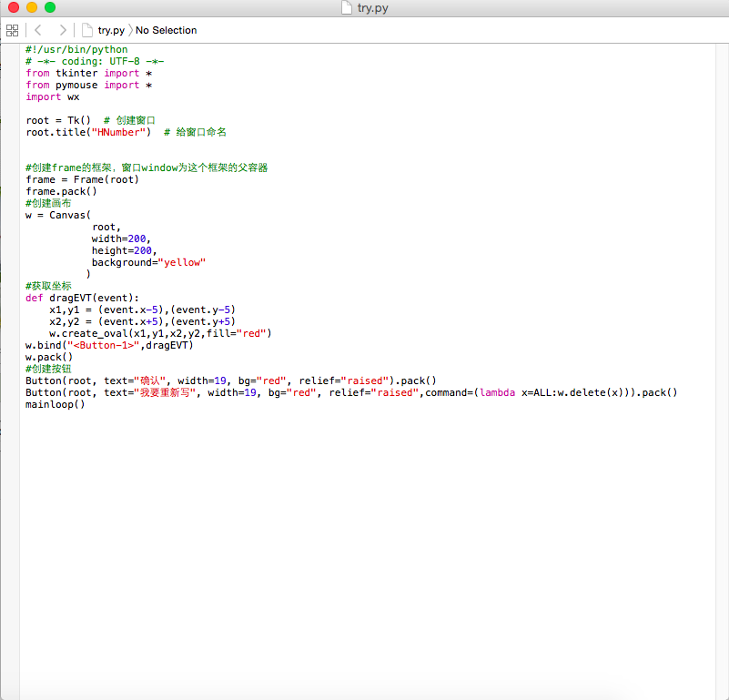Click the try.py title text
The width and height of the screenshot is (729, 700).
coord(373,7)
